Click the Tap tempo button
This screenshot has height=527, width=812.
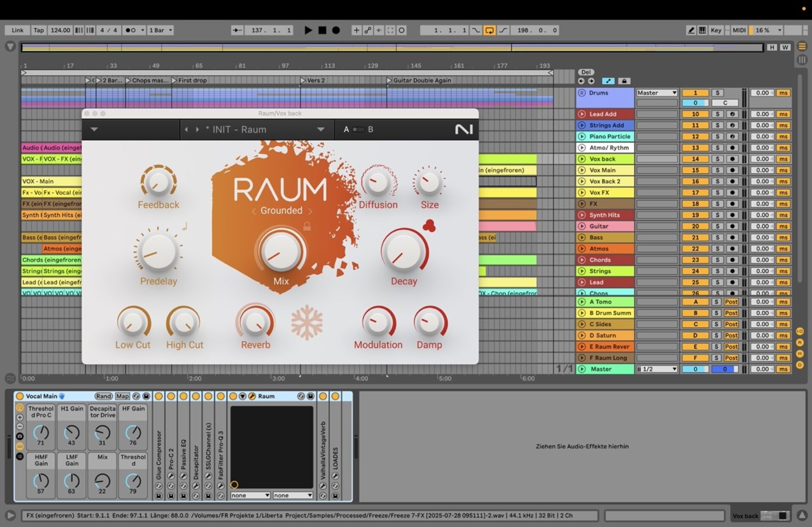click(x=38, y=30)
